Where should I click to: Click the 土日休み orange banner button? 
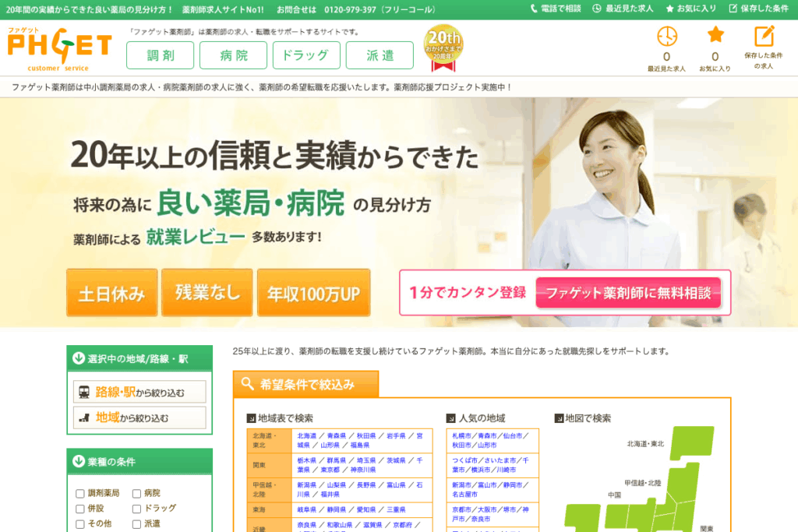click(x=112, y=293)
